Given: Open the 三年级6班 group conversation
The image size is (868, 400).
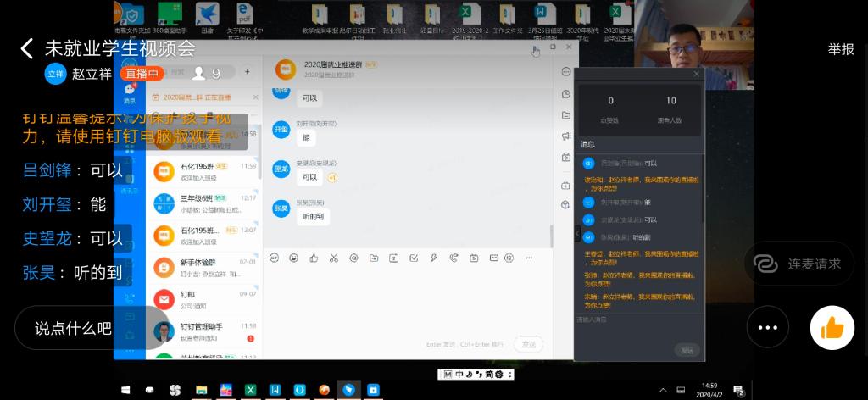Looking at the screenshot, I should [203, 203].
